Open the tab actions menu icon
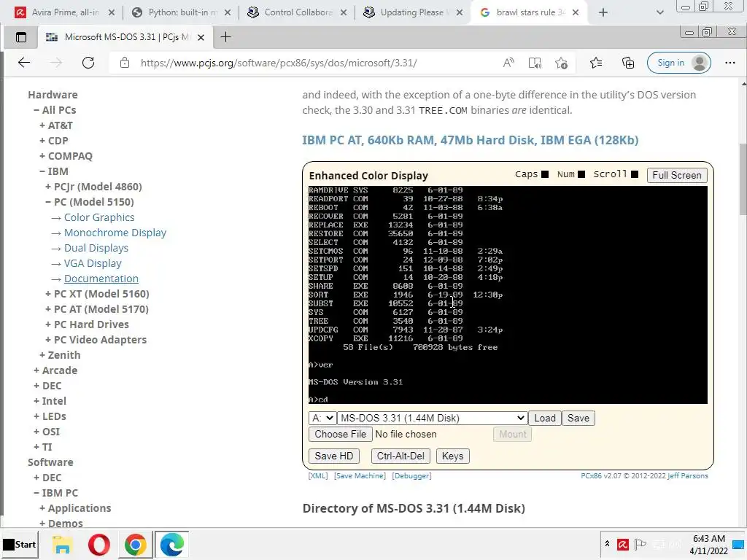 21,37
